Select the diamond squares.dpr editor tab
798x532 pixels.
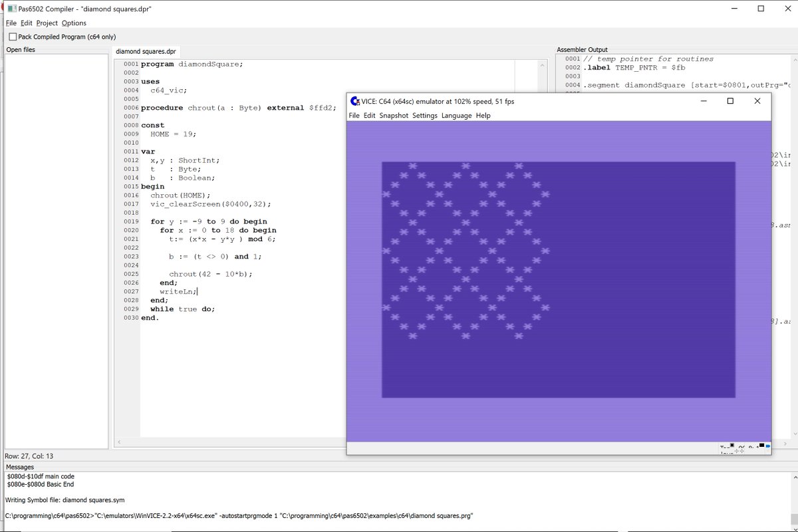click(146, 51)
